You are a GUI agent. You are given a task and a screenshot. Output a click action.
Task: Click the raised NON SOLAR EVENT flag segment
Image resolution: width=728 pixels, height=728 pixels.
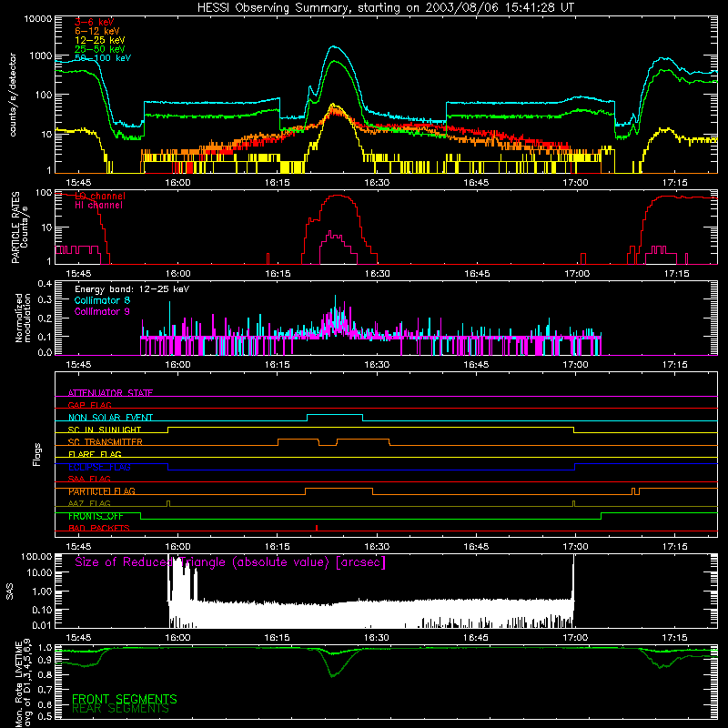tap(334, 415)
